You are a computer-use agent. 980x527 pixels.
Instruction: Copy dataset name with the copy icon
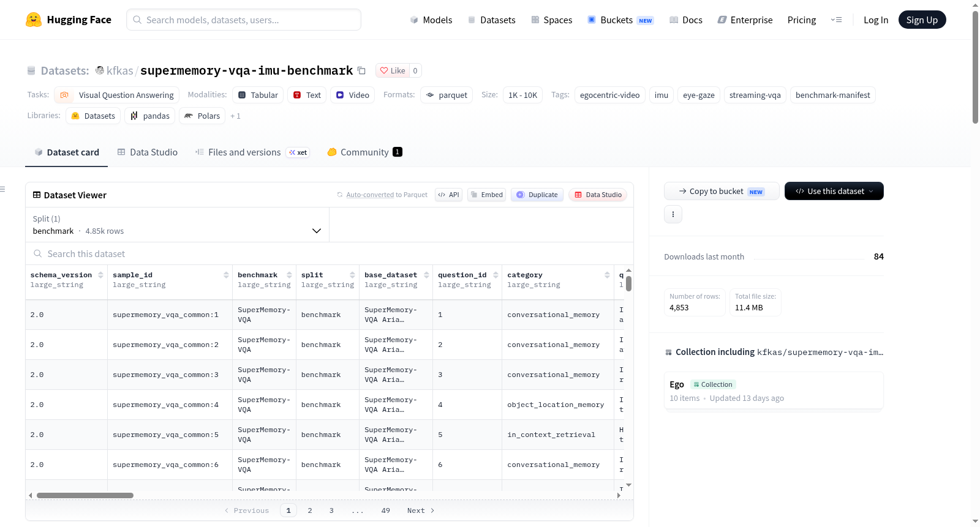pos(361,71)
